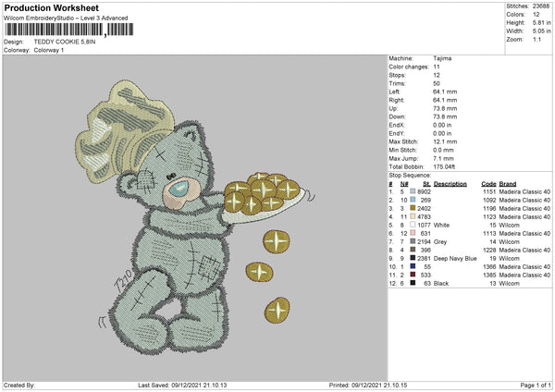The width and height of the screenshot is (555, 392).
Task: Choose the Grey thread color swatch
Action: (x=413, y=241)
